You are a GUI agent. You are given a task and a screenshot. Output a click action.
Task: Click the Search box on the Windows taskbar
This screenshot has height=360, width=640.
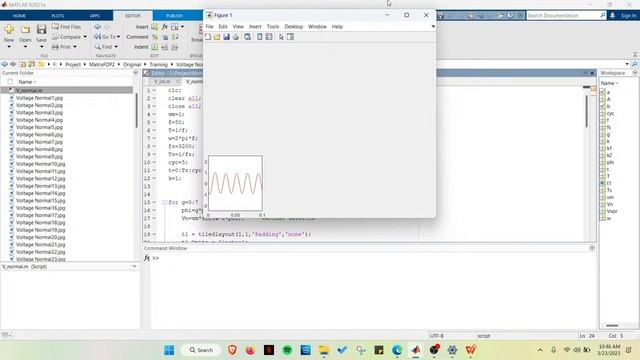pyautogui.click(x=201, y=350)
